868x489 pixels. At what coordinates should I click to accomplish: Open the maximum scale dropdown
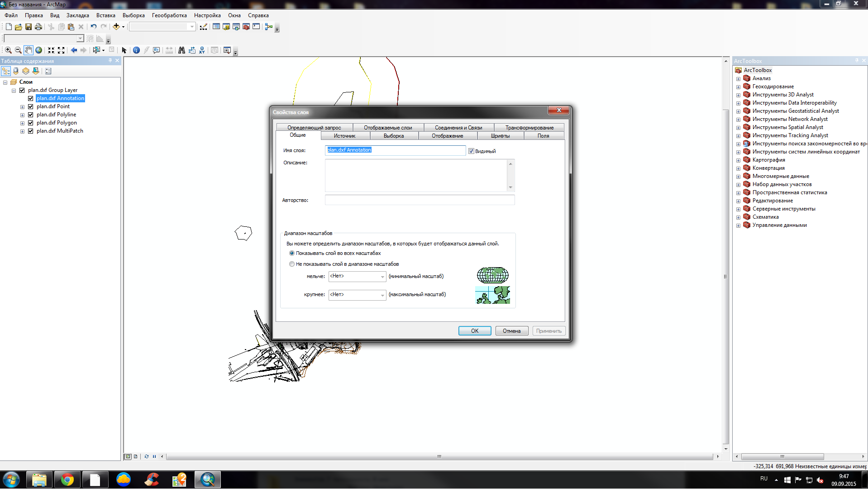click(382, 295)
